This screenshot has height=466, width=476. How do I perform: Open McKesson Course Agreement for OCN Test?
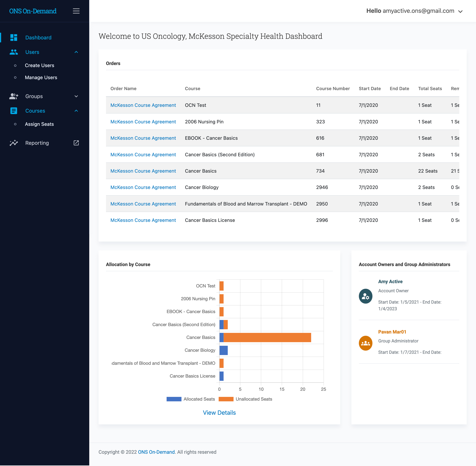tap(143, 105)
